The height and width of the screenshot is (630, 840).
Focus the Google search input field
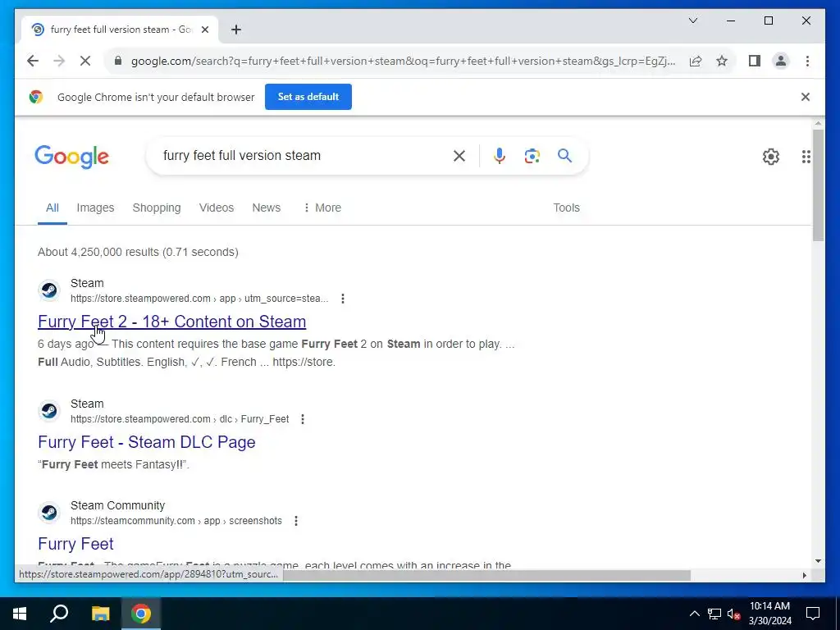coord(303,156)
